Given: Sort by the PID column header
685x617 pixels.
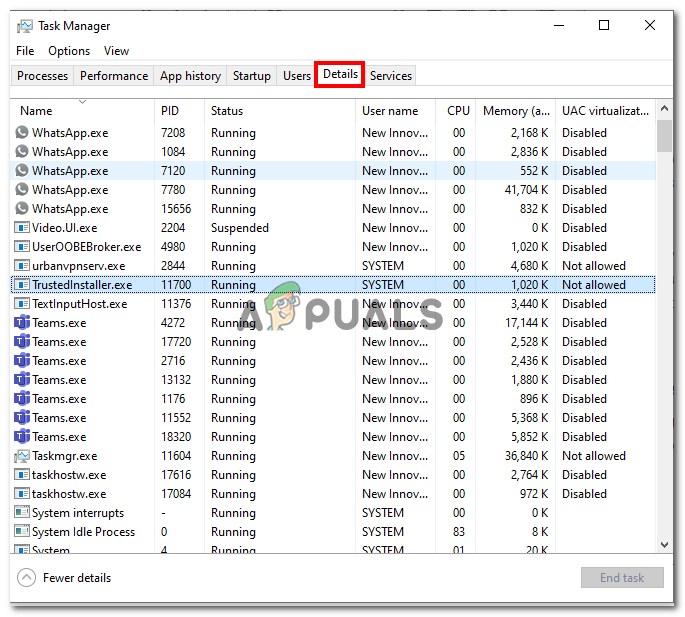Looking at the screenshot, I should (179, 111).
